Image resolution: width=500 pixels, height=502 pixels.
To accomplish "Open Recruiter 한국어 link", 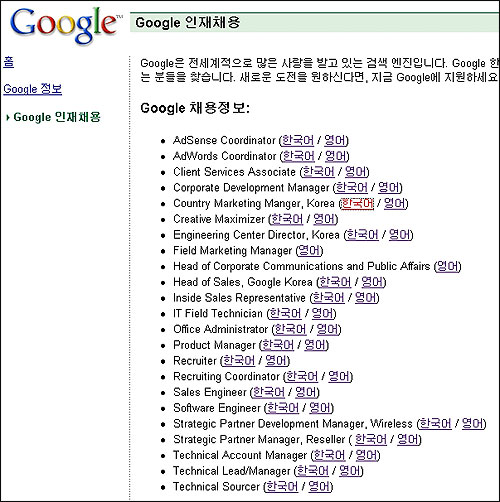I will coord(239,361).
